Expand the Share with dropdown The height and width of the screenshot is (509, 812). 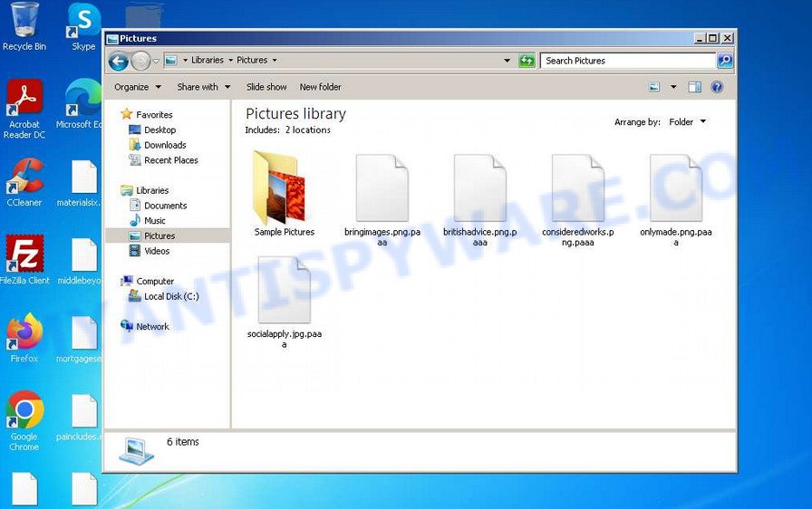coord(203,87)
